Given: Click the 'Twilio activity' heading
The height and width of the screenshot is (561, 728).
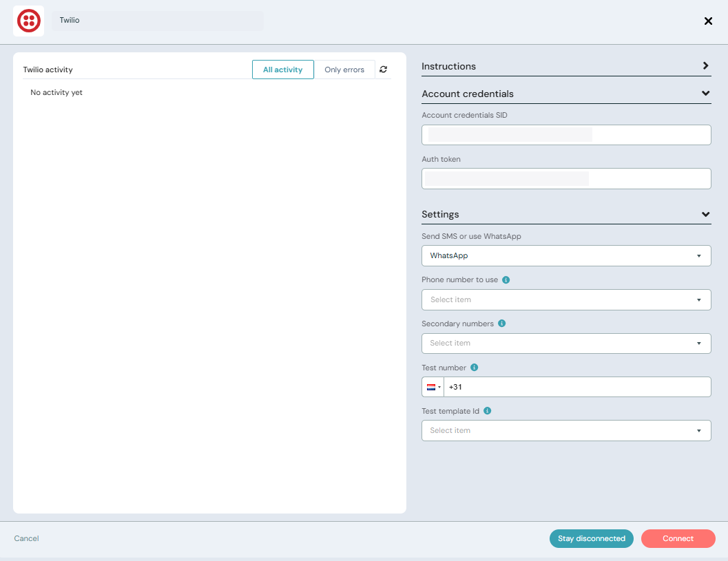Looking at the screenshot, I should 48,70.
